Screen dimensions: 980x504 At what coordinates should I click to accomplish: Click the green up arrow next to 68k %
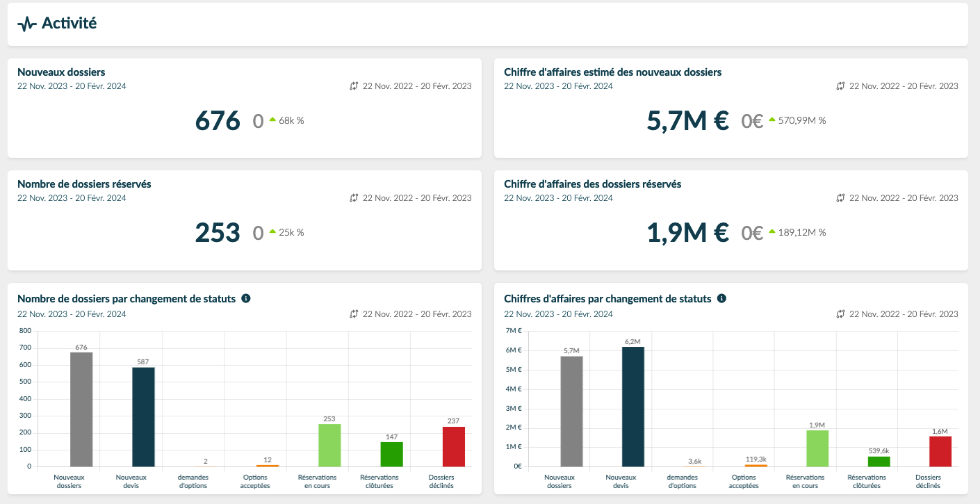272,120
